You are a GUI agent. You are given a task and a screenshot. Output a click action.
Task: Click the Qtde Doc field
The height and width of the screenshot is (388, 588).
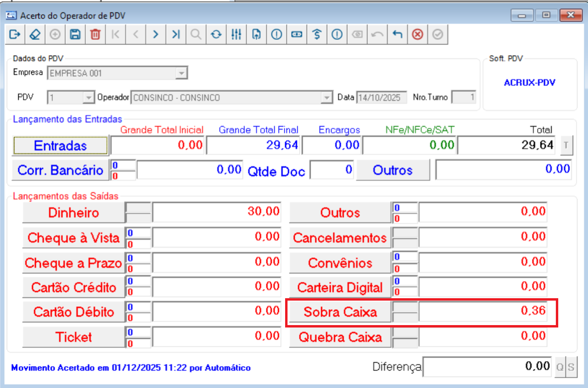click(332, 170)
